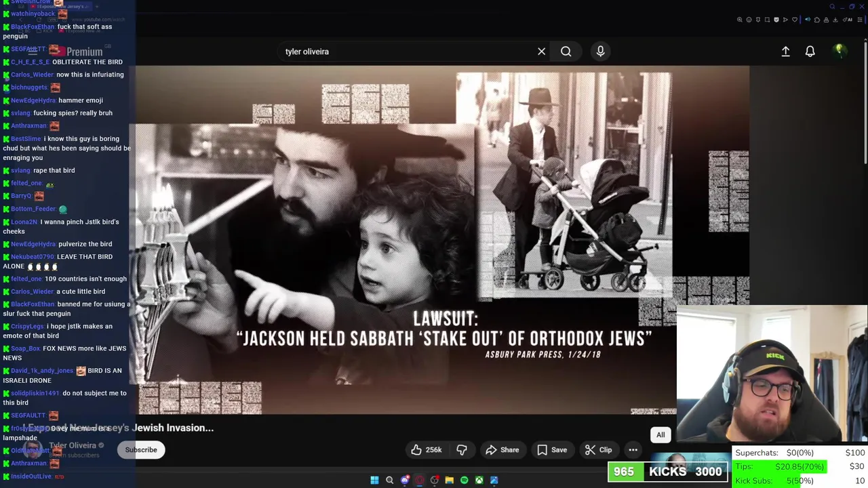The width and height of the screenshot is (868, 488).
Task: Open Spotify from the taskbar
Action: 464,480
